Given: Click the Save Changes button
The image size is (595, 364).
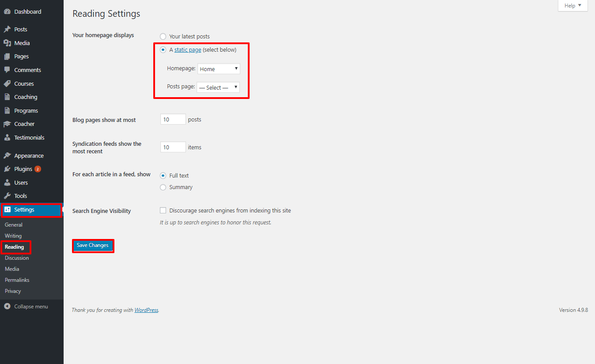Looking at the screenshot, I should (93, 246).
